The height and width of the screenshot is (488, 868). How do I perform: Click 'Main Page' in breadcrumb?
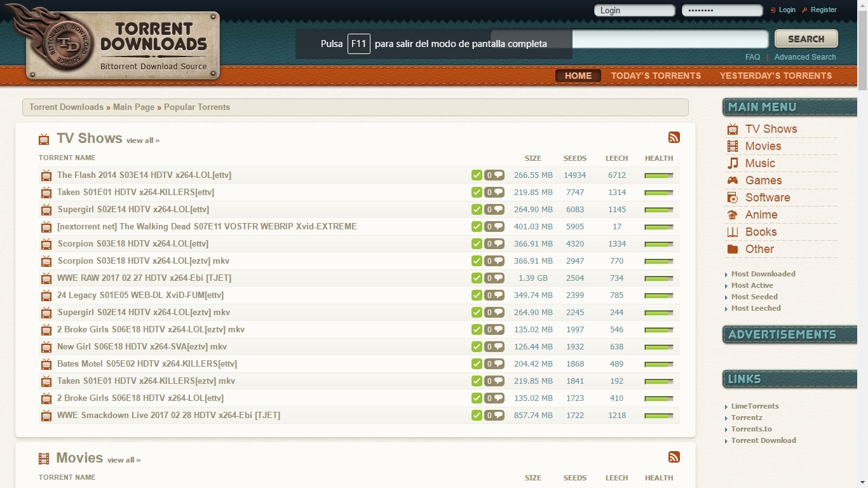click(133, 107)
